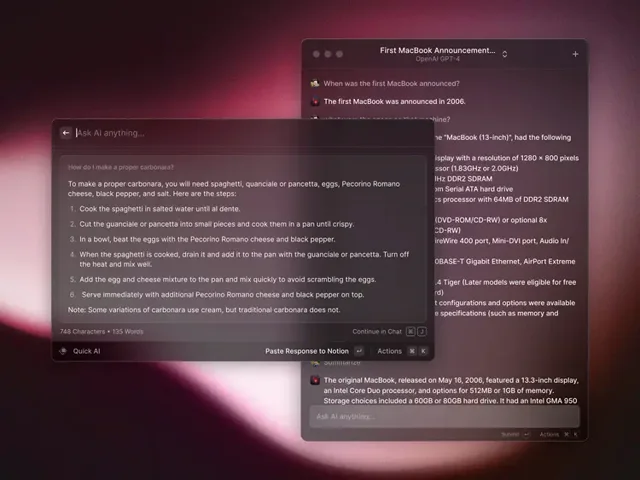Click the question 'How do I make a proper carbonara?'
The image size is (640, 480).
pyautogui.click(x=121, y=167)
